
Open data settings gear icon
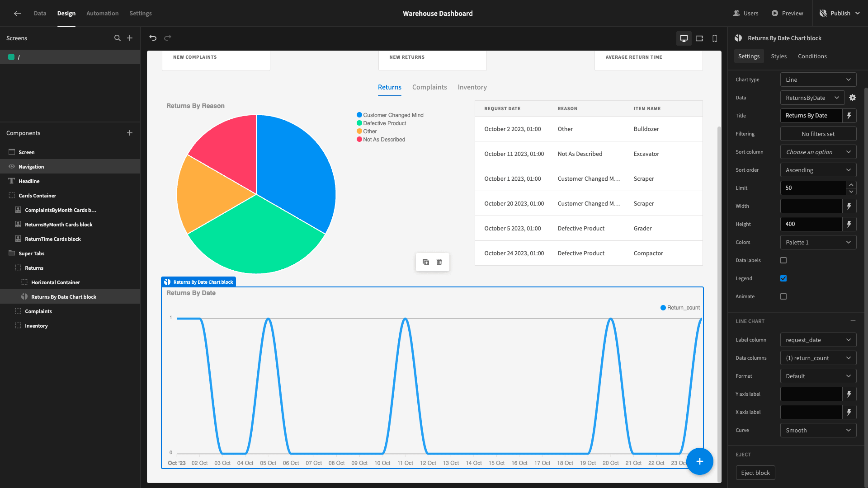853,98
